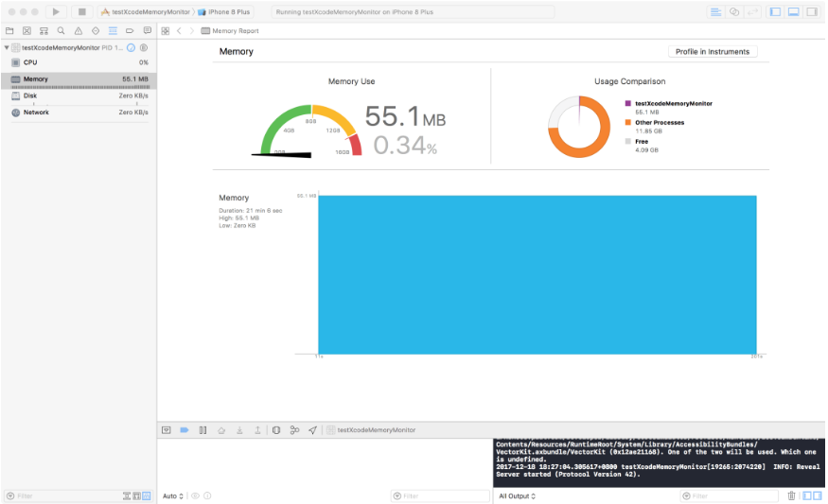828x504 pixels.
Task: Open the Report navigator speech-bubble icon
Action: [x=148, y=30]
